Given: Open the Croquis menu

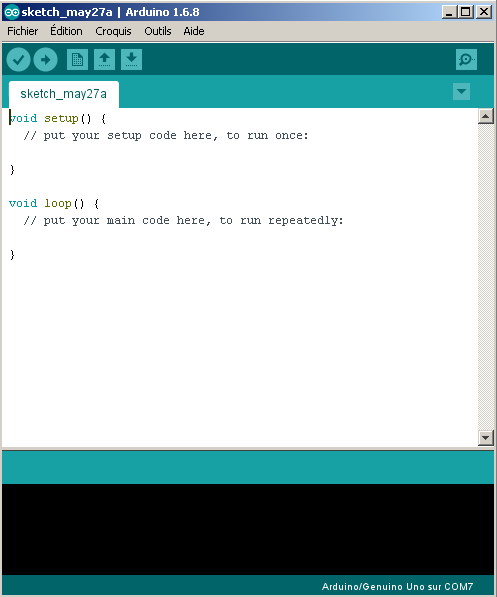Looking at the screenshot, I should [113, 31].
